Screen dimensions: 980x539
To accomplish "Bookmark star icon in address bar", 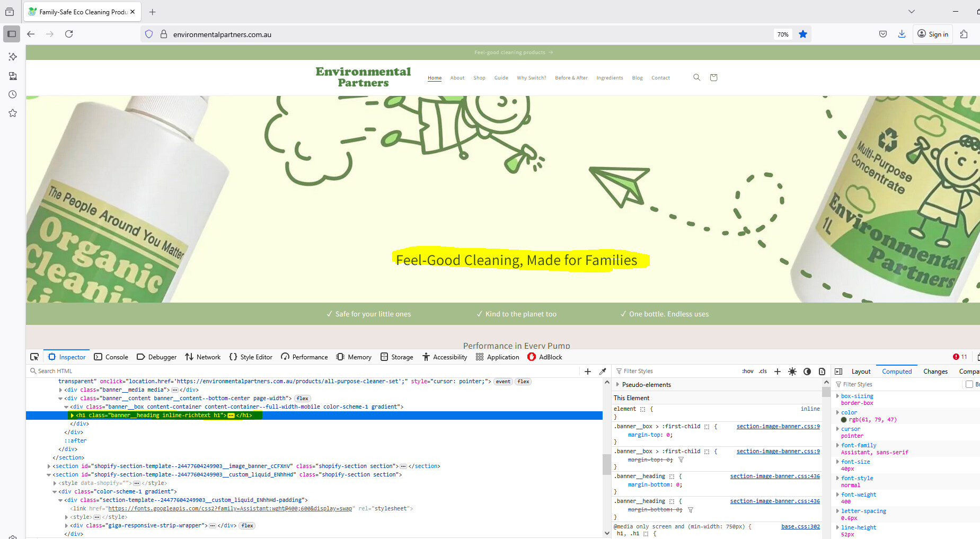I will (803, 34).
